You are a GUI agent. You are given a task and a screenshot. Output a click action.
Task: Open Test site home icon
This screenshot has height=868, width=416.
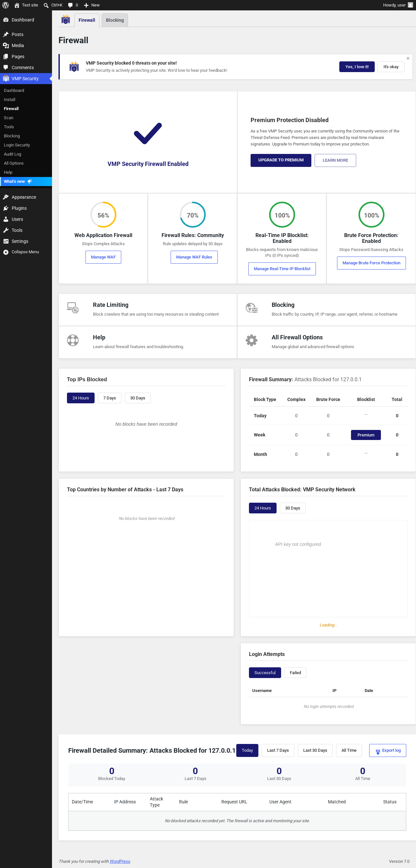(x=17, y=5)
